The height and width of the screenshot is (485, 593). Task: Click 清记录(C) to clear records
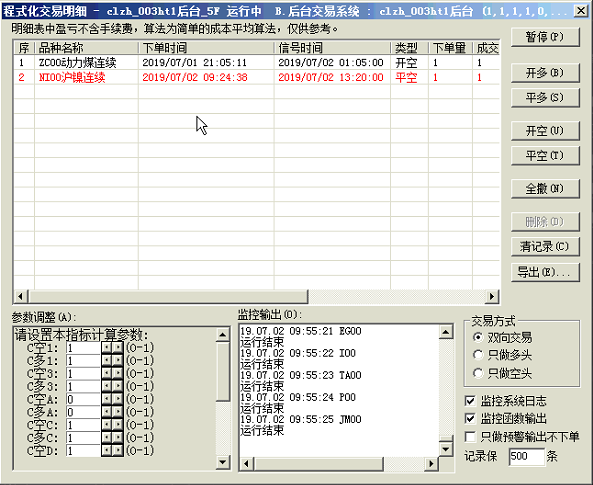coord(545,247)
